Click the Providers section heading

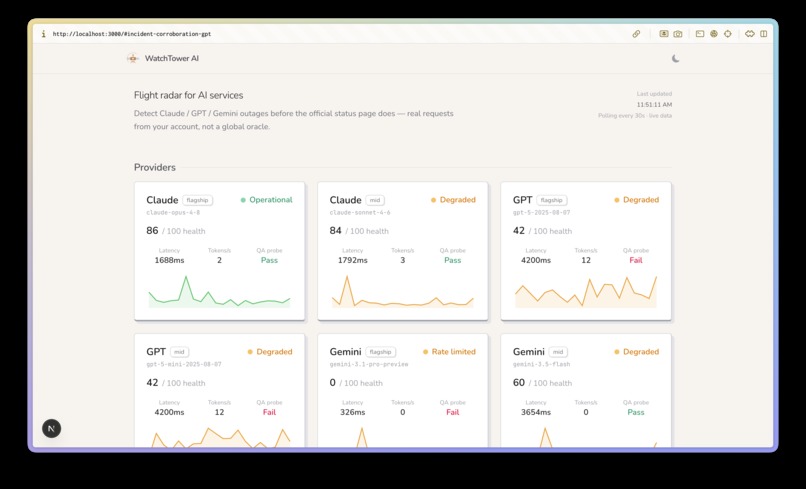coord(155,167)
